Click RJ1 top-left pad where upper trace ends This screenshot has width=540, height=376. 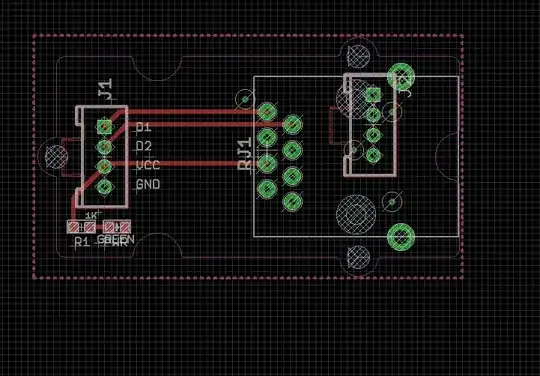click(267, 111)
